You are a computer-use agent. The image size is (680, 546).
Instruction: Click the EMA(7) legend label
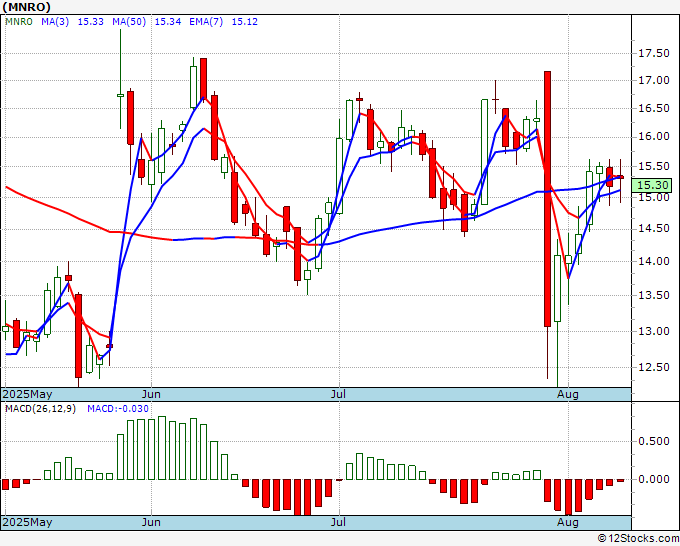[x=206, y=22]
